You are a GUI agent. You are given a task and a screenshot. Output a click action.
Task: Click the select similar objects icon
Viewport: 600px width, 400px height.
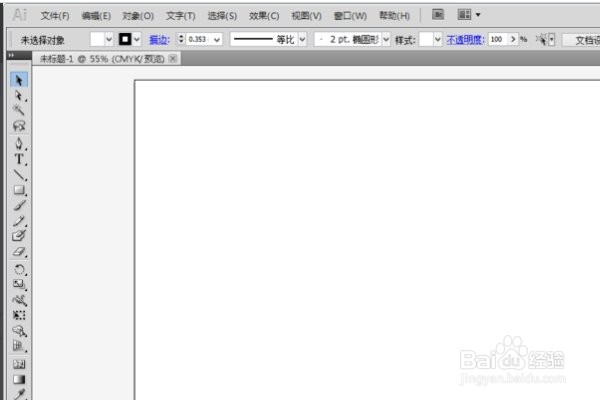point(541,39)
